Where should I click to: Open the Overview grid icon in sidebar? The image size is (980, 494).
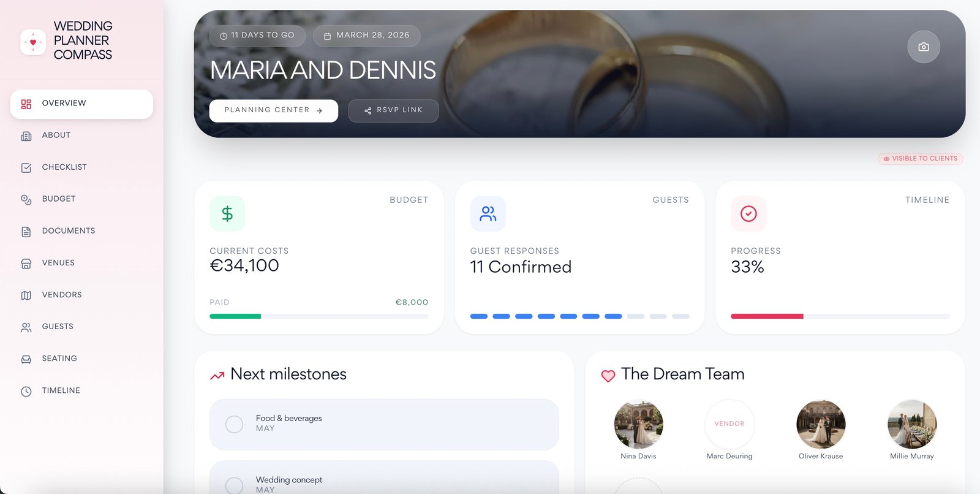26,104
